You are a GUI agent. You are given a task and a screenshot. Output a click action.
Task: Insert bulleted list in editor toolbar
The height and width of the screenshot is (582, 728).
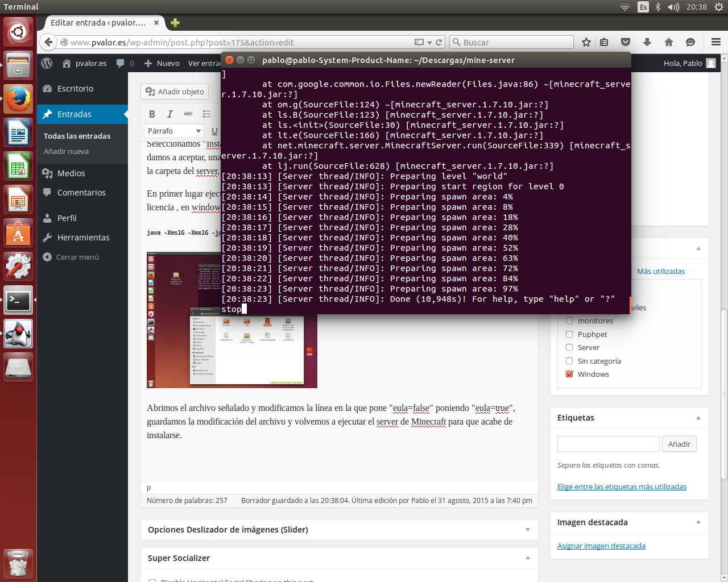206,114
